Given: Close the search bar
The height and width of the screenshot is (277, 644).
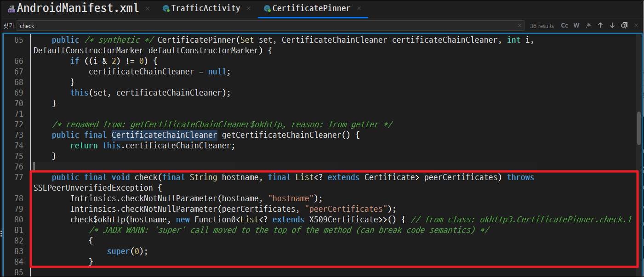Looking at the screenshot, I should pyautogui.click(x=636, y=26).
